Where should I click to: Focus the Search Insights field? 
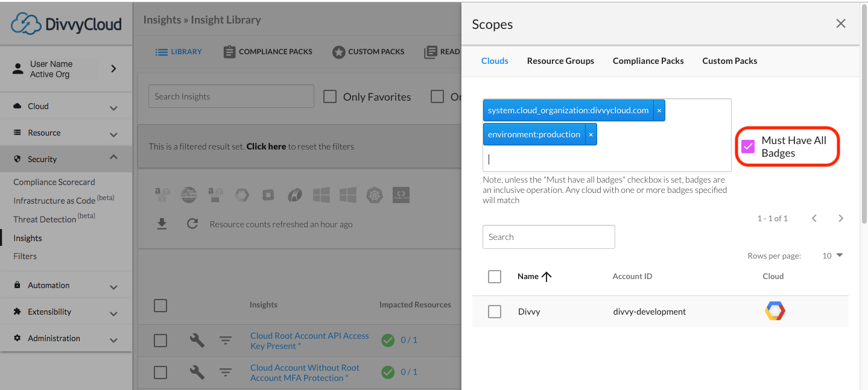pyautogui.click(x=231, y=96)
